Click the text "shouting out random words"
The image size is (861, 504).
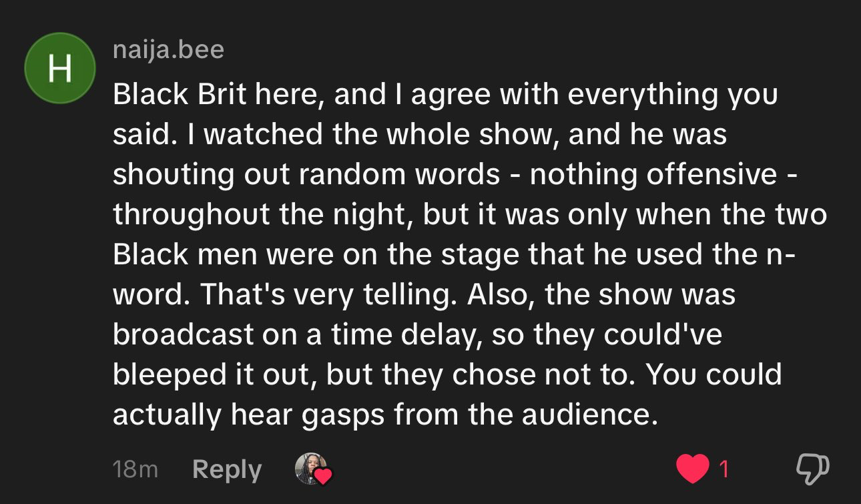306,175
